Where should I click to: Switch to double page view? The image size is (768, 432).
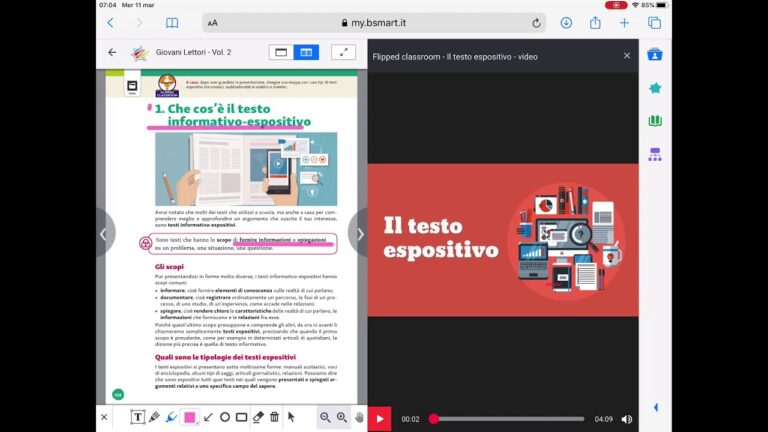(306, 52)
